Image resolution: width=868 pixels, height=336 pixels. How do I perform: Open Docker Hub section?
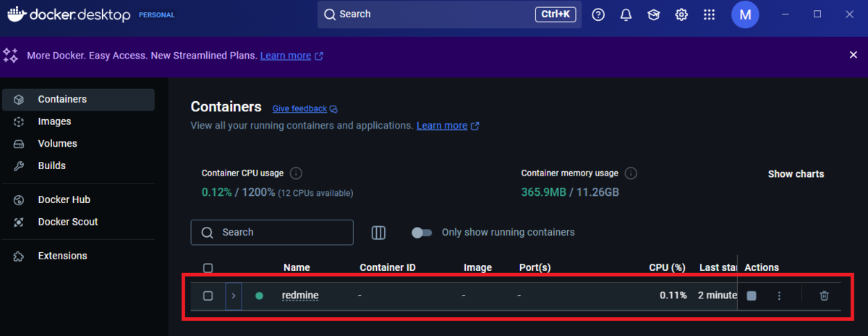[77, 200]
